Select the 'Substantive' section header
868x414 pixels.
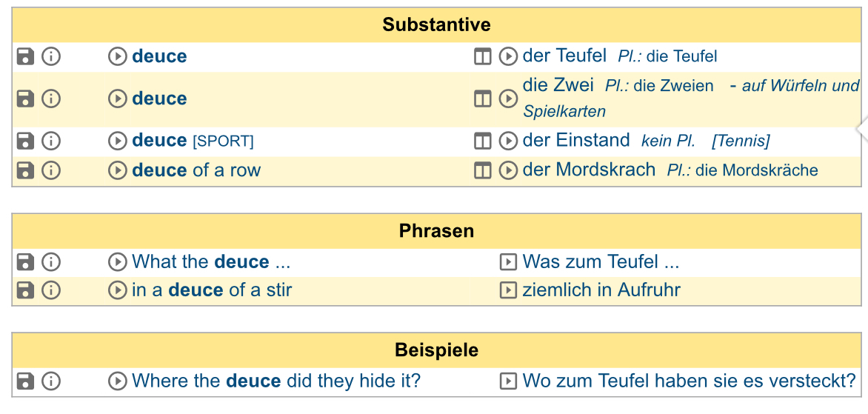(436, 25)
